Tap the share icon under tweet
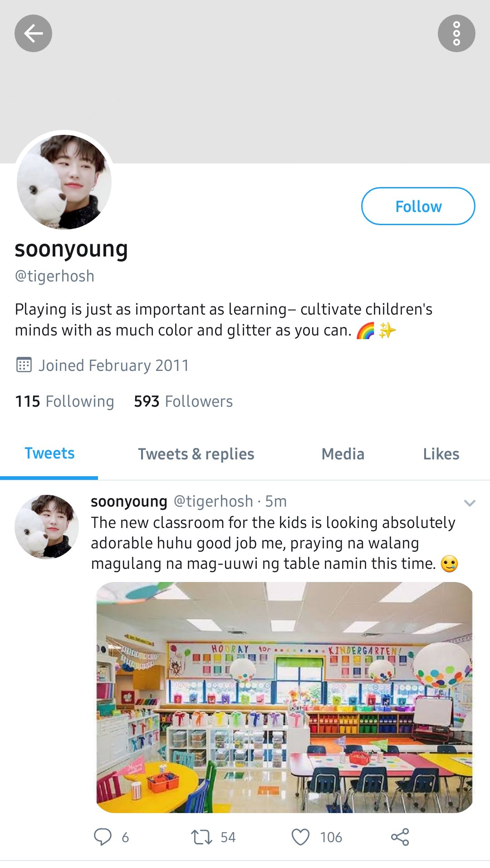This screenshot has width=490, height=868. tap(400, 837)
